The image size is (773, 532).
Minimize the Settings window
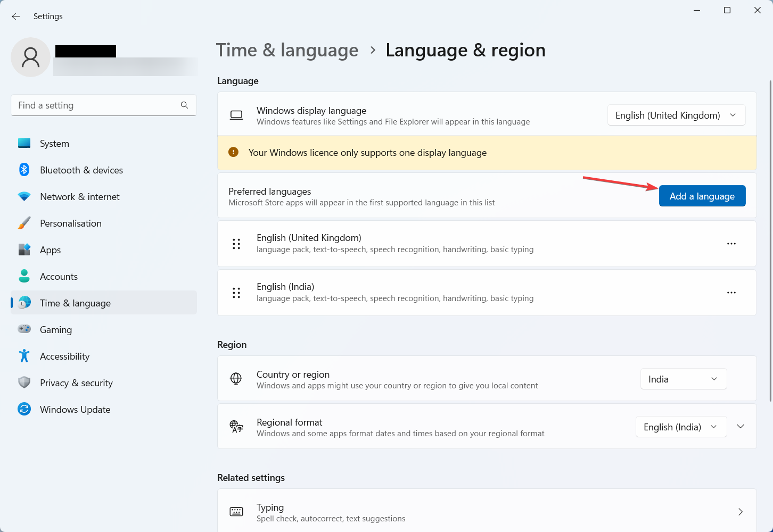697,10
